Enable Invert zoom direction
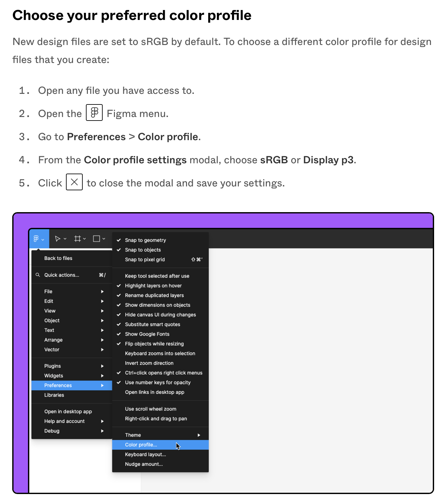The image size is (446, 504). tap(160, 363)
